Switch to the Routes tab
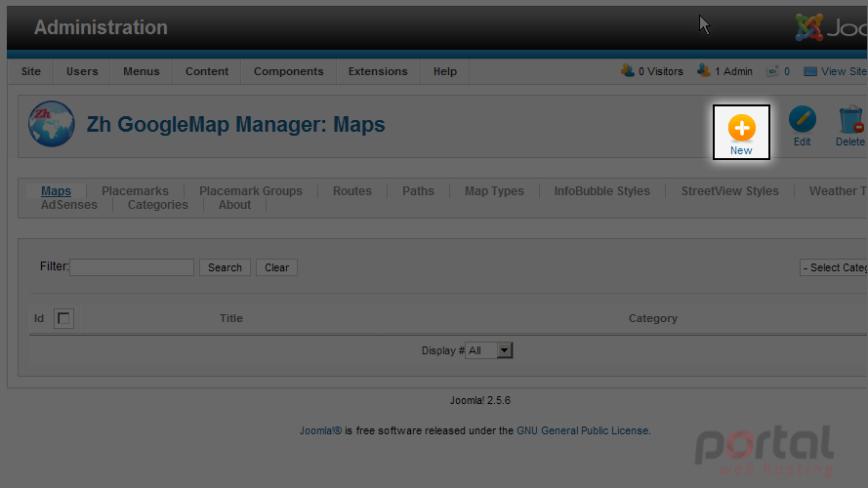The image size is (868, 488). 352,191
